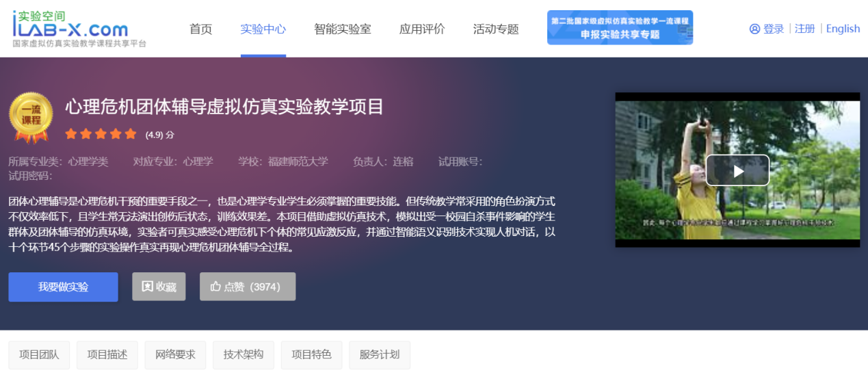Open 活动专题 in the top navigation

(x=496, y=29)
